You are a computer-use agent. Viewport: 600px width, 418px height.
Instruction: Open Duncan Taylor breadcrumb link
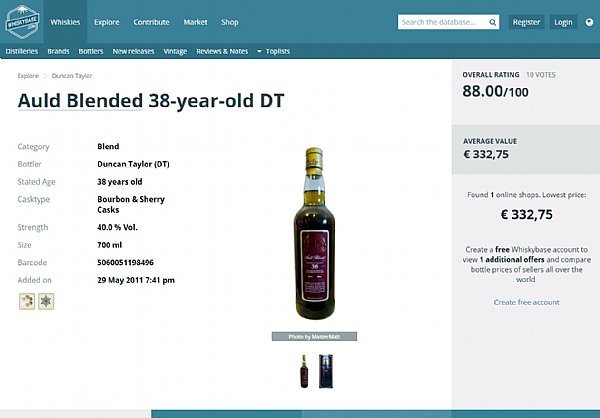click(x=72, y=76)
